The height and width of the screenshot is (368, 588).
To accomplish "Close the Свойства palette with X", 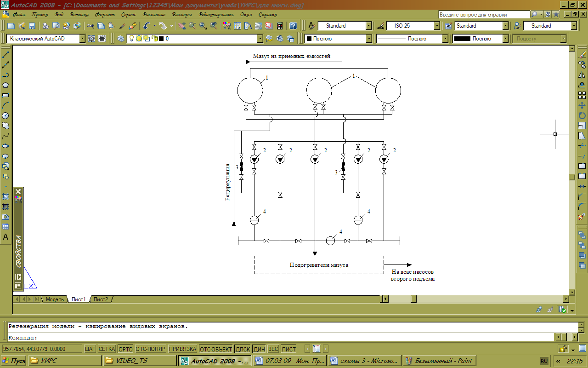I will point(18,191).
